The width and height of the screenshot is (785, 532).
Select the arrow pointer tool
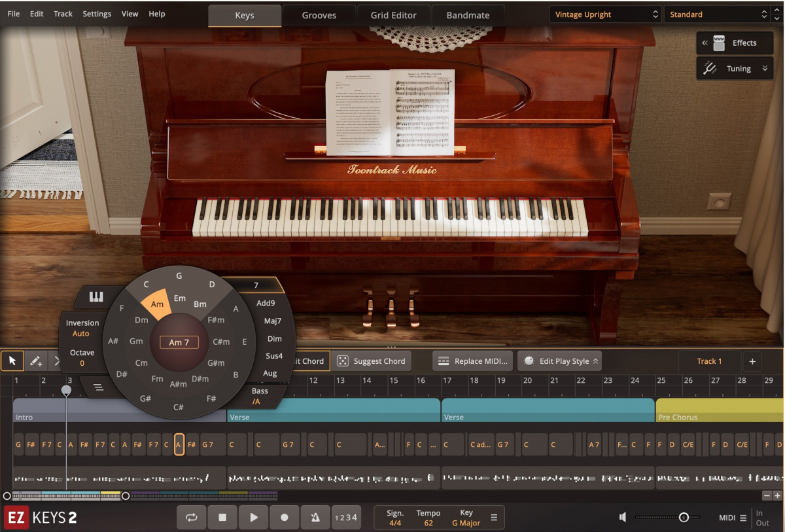click(x=11, y=361)
